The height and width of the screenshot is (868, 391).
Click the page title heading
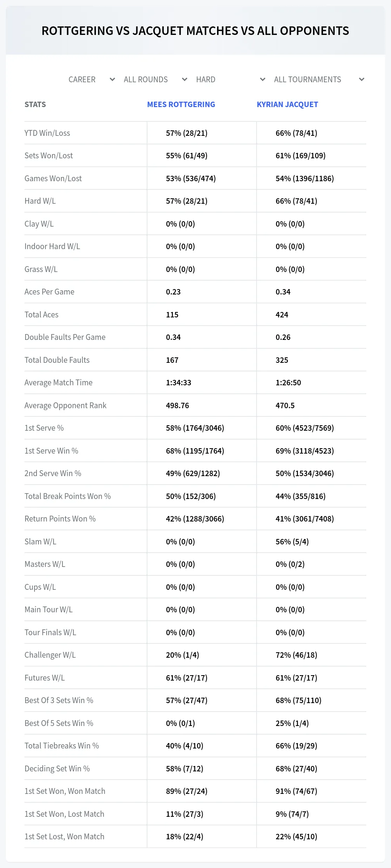(195, 31)
